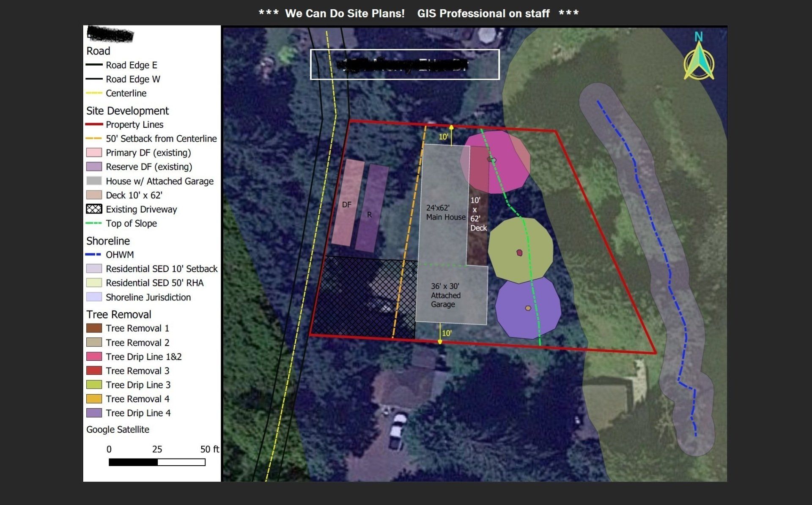The width and height of the screenshot is (812, 505).
Task: Click the Existing Driveway crosshatch legend icon
Action: [94, 209]
